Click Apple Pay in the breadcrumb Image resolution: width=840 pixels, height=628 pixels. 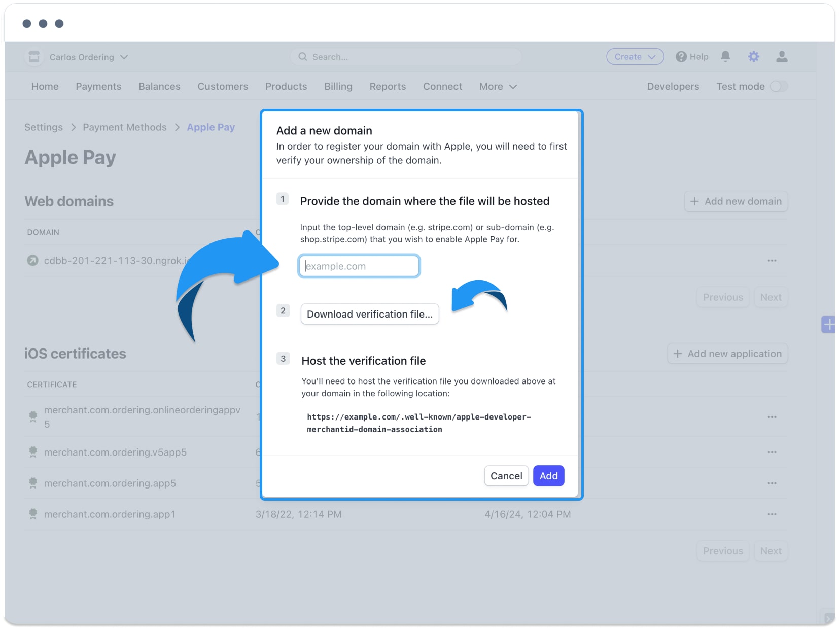click(211, 127)
